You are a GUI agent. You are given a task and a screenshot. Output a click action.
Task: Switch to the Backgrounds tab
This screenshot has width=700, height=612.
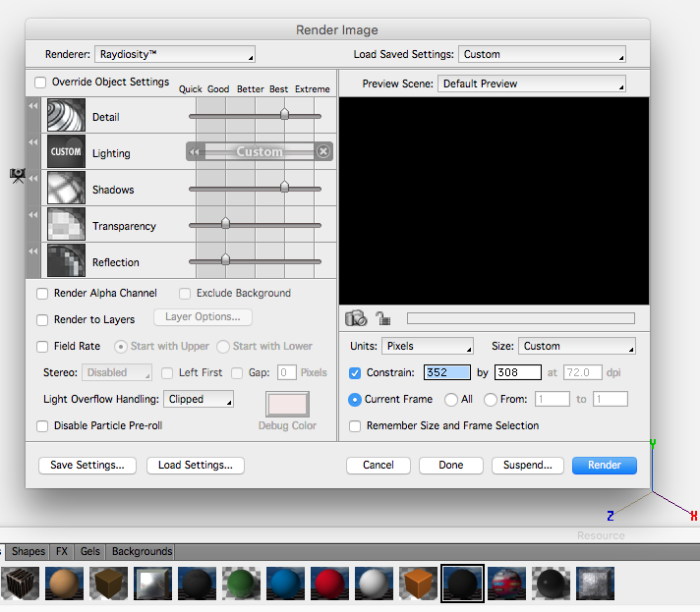click(142, 551)
